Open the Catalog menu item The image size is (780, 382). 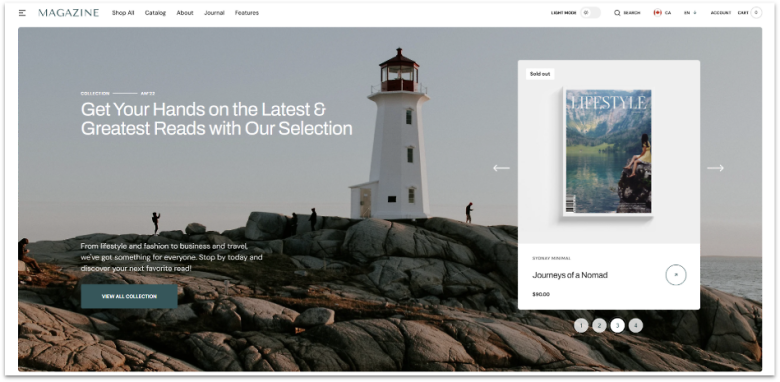(x=155, y=13)
